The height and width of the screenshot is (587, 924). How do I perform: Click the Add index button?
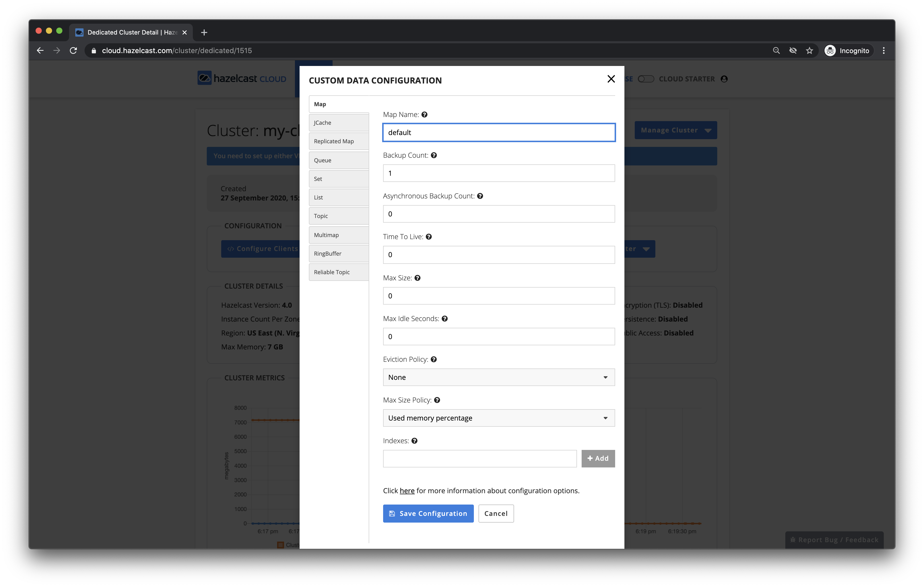598,458
